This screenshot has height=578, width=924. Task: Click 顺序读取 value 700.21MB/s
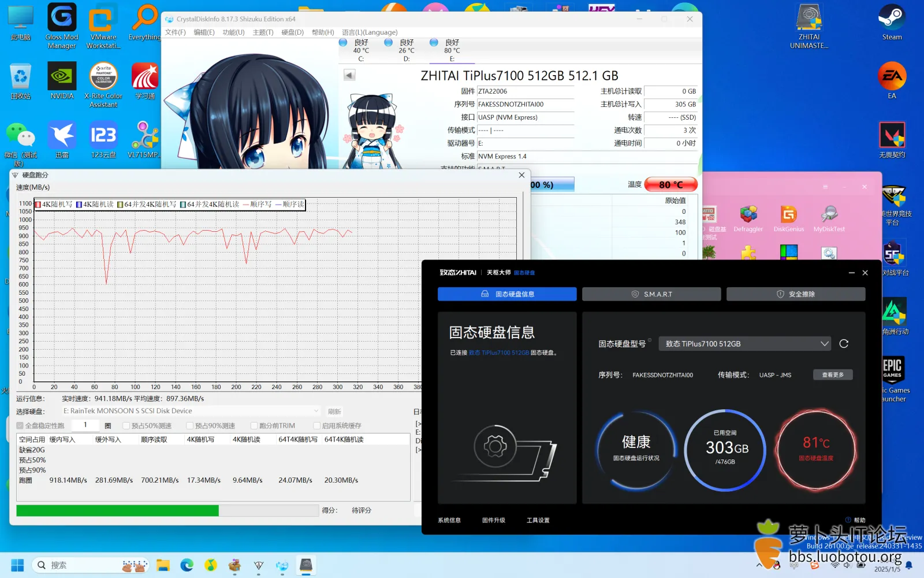click(160, 480)
